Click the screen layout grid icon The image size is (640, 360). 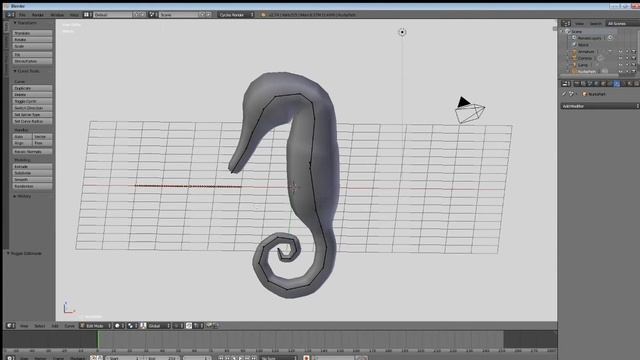[x=87, y=15]
